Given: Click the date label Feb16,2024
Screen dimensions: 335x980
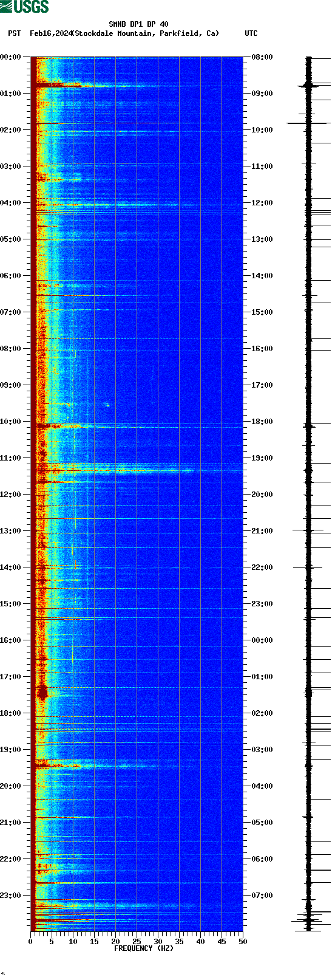Looking at the screenshot, I should point(51,33).
